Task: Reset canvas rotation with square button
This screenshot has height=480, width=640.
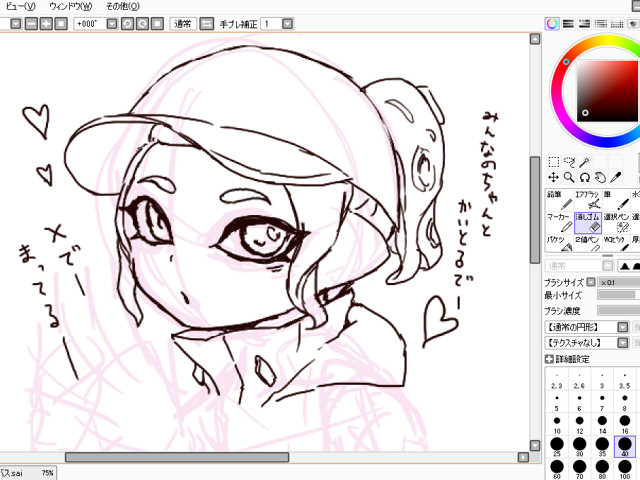Action: pyautogui.click(x=157, y=24)
